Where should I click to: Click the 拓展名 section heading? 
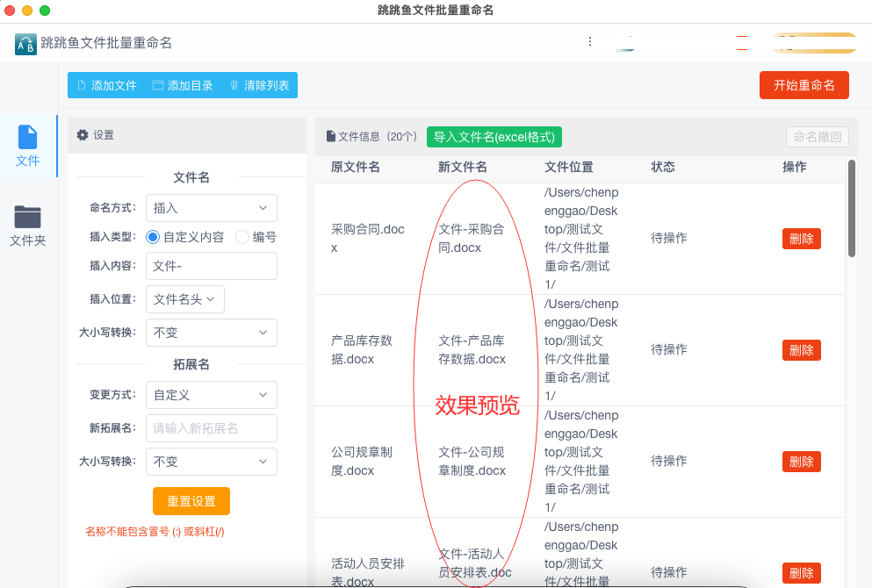tap(191, 364)
